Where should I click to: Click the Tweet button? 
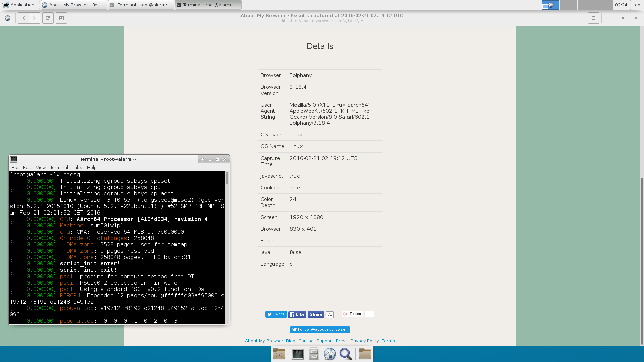276,314
